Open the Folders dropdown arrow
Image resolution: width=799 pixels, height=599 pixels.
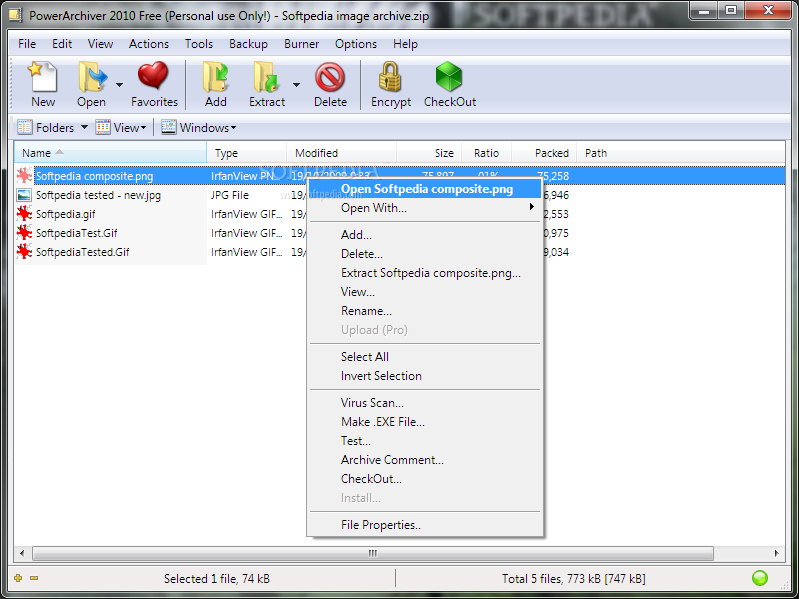(85, 127)
